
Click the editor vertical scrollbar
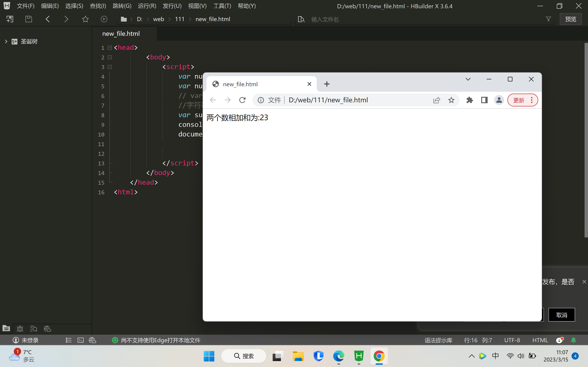point(586,140)
